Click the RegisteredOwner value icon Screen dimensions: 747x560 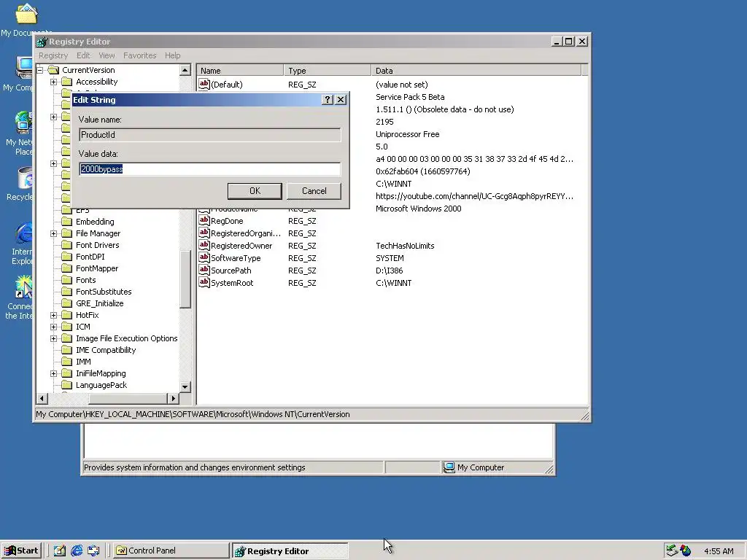(204, 245)
